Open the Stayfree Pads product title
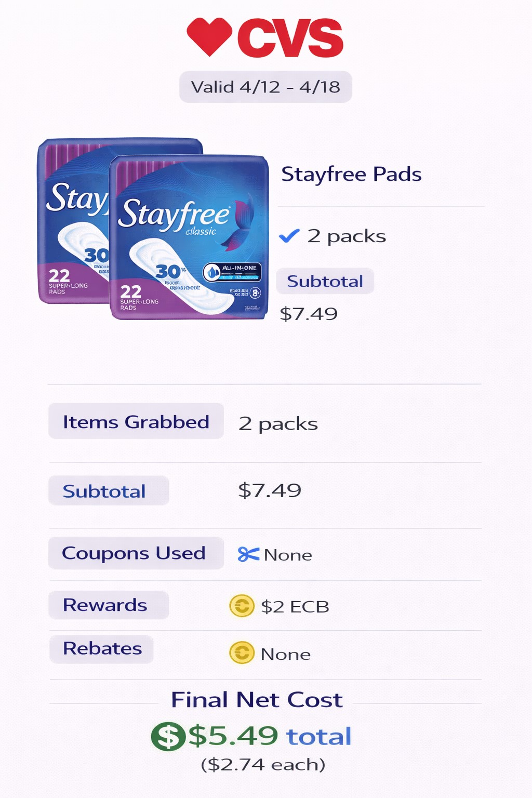 coord(351,174)
